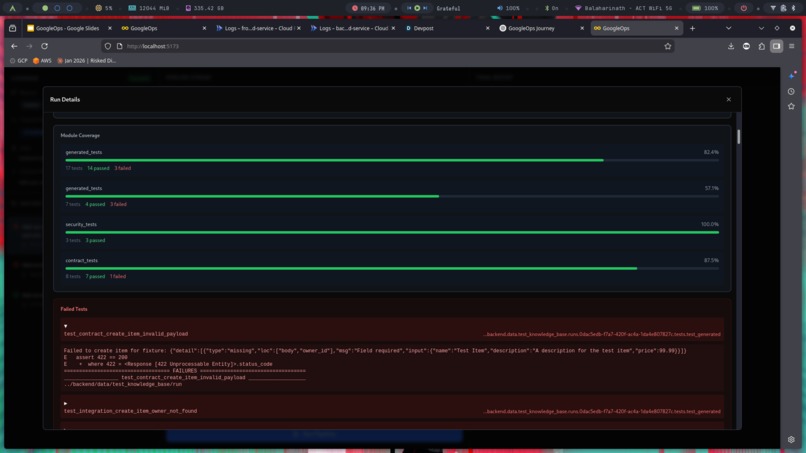
Task: Close the Run Details dialog
Action: point(728,99)
